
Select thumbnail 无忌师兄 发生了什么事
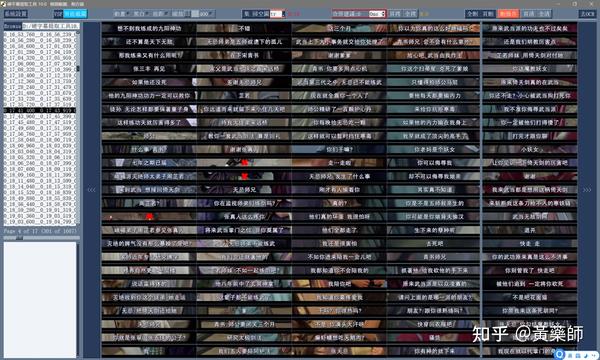(x=339, y=176)
